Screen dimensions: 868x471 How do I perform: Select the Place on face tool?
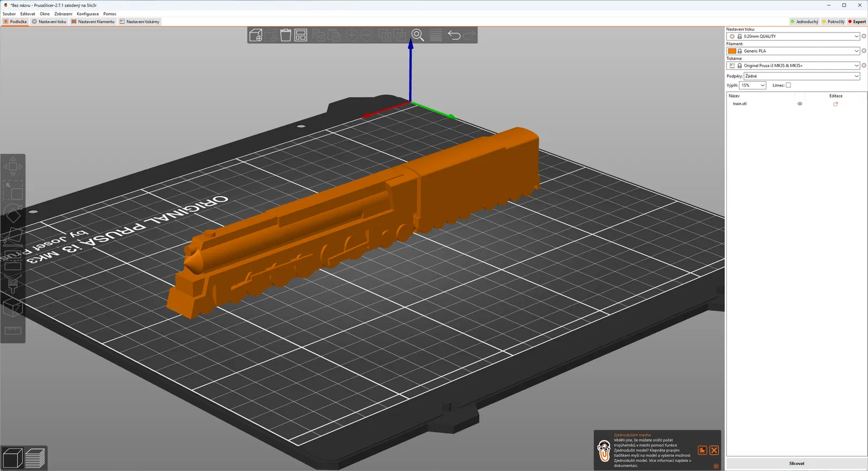(x=13, y=237)
